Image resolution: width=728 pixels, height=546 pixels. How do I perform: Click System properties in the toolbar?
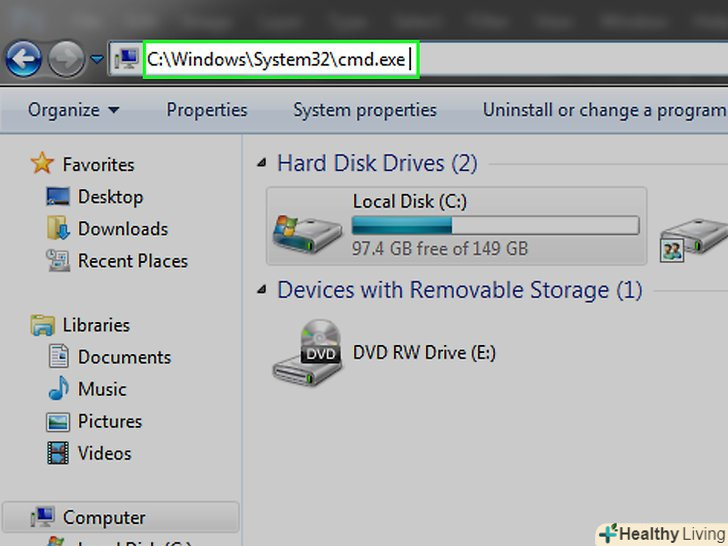(x=364, y=110)
